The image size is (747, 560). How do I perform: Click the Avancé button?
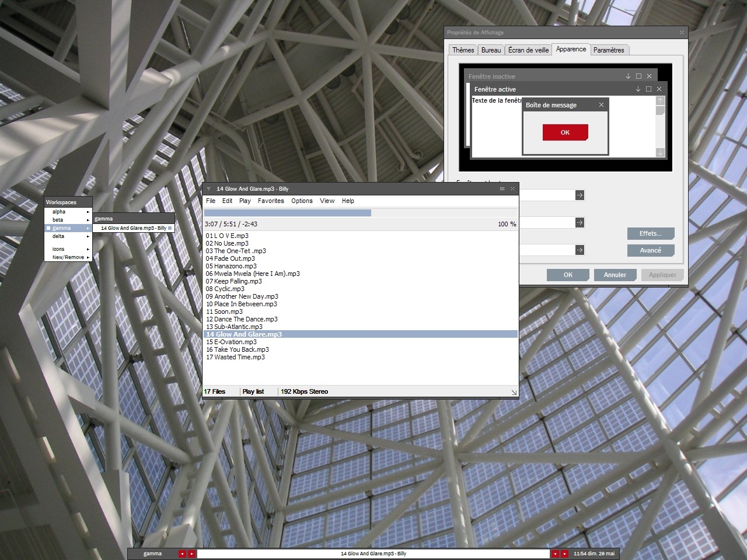[651, 250]
